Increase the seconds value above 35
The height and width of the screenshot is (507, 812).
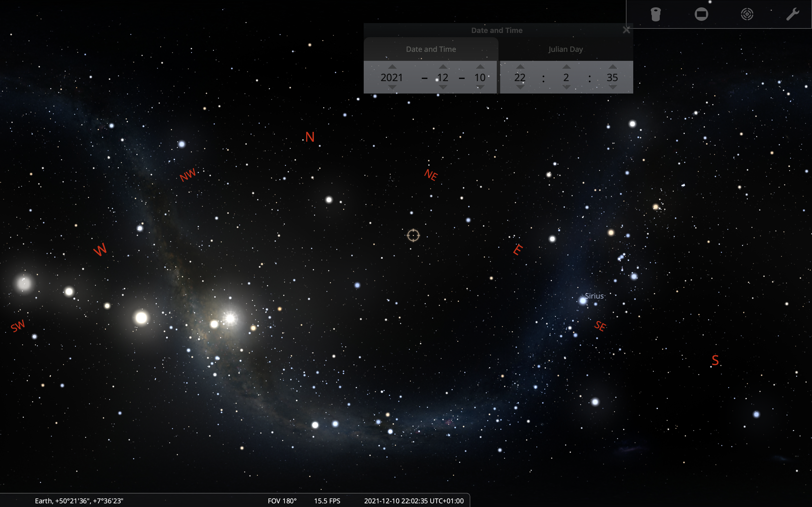613,67
